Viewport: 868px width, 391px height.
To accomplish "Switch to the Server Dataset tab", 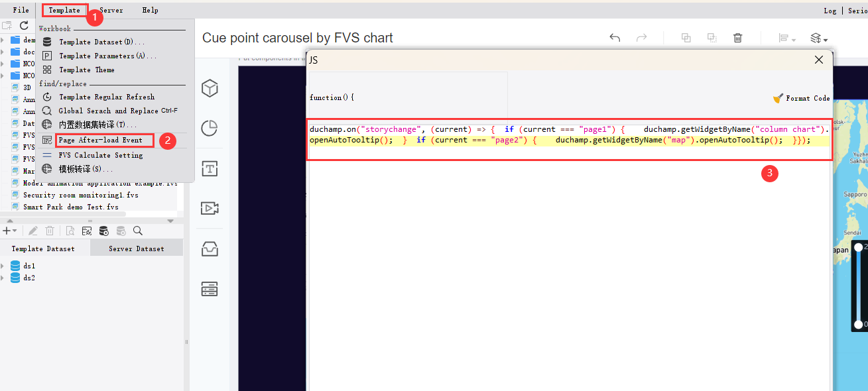I will (x=136, y=247).
